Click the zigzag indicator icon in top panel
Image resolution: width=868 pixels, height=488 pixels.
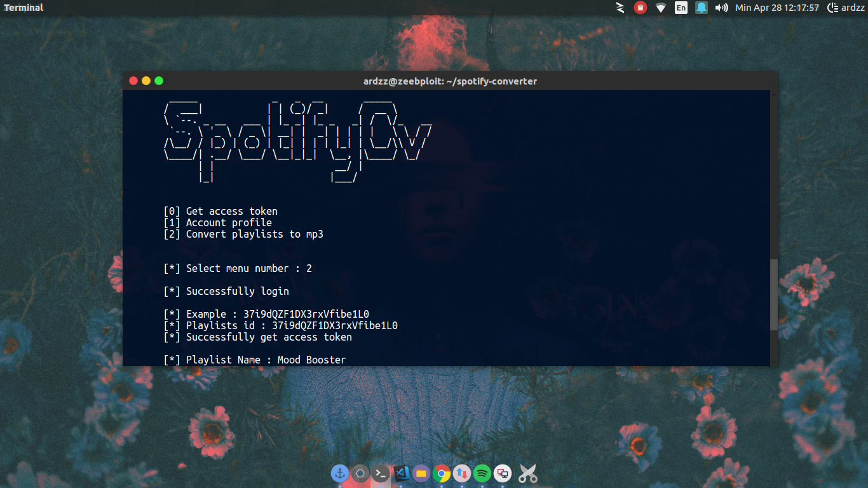(x=620, y=8)
